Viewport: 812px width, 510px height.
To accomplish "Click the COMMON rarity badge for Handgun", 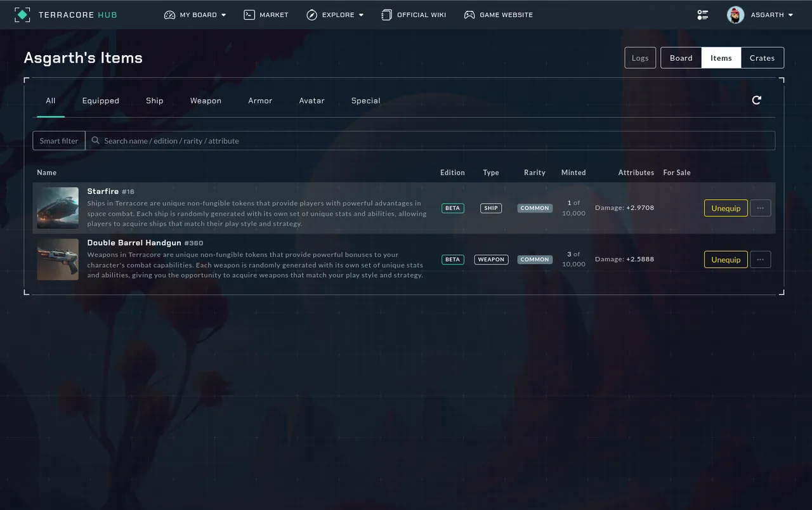I will 535,259.
